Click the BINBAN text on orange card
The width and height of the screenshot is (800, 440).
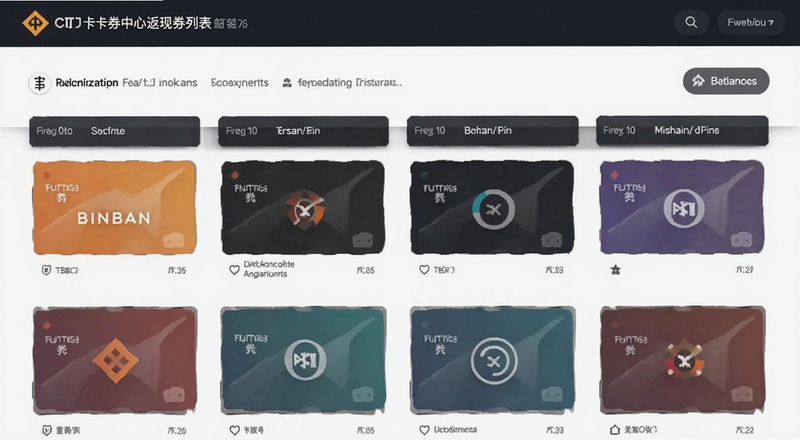click(114, 218)
